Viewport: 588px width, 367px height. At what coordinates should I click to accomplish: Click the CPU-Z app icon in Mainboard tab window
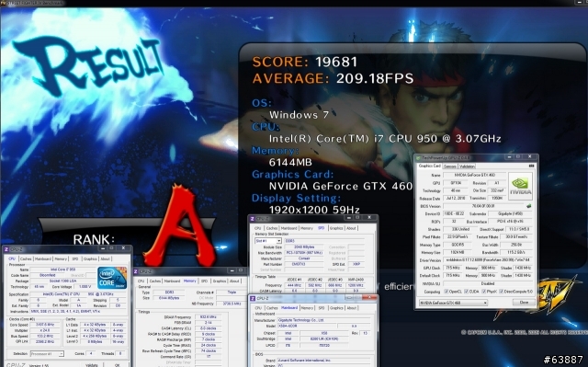coord(253,298)
